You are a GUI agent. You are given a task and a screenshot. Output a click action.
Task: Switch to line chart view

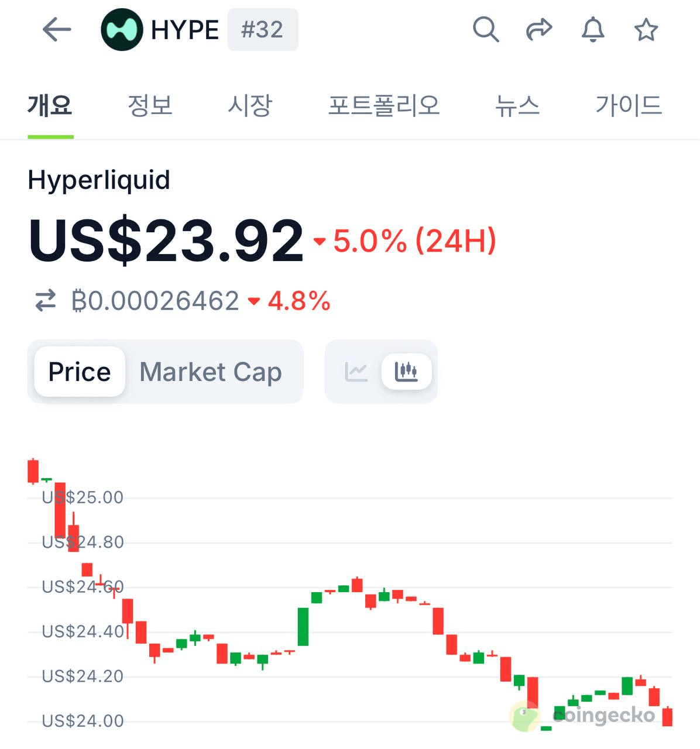(356, 372)
